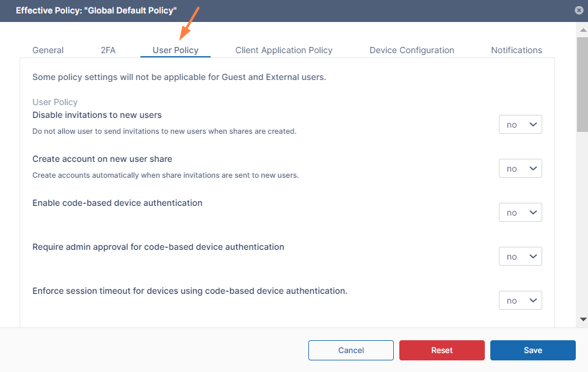Save the policy settings
588x372 pixels.
click(532, 350)
